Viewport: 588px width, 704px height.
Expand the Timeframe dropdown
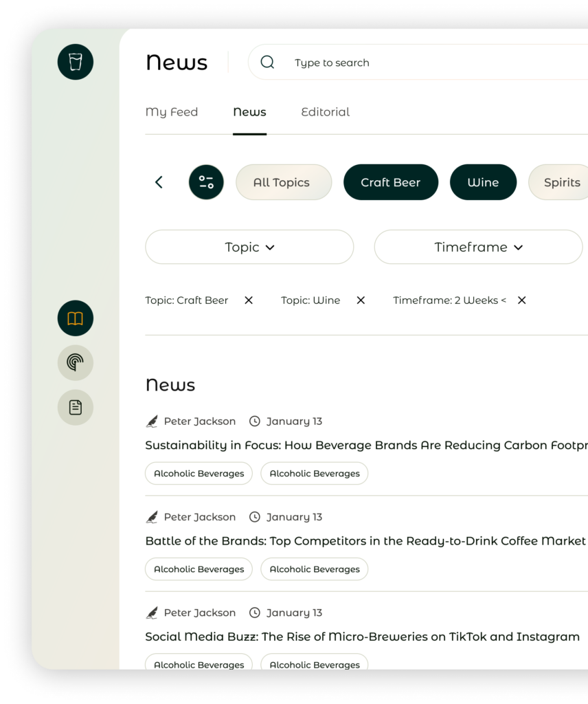pyautogui.click(x=478, y=247)
